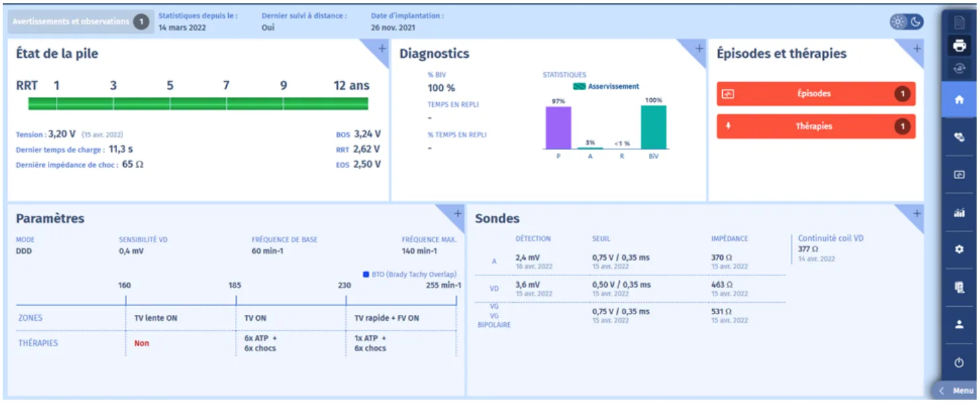Click the Tension 3,20 V value
Screen dimensions: 980x403
point(62,134)
